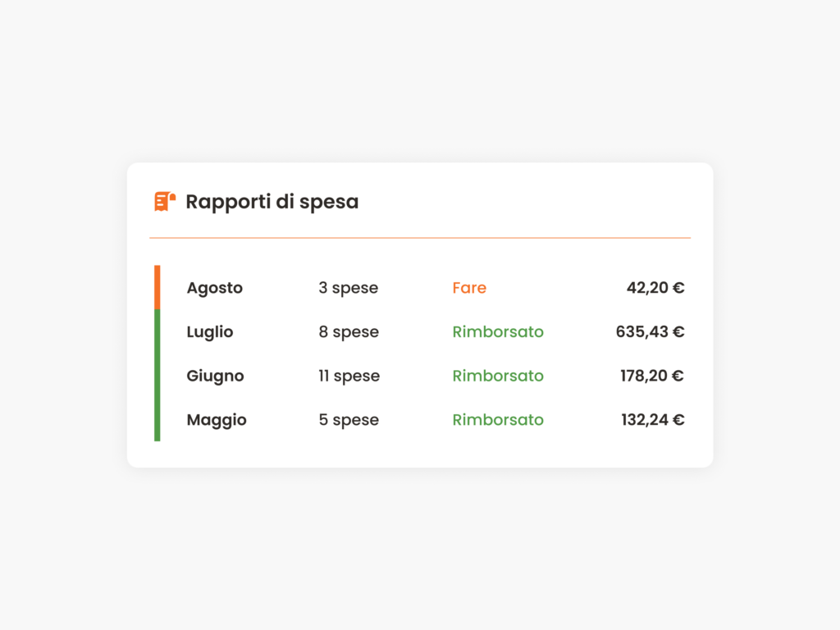View the 3 spese count for Agosto
Image resolution: width=840 pixels, height=630 pixels.
348,288
